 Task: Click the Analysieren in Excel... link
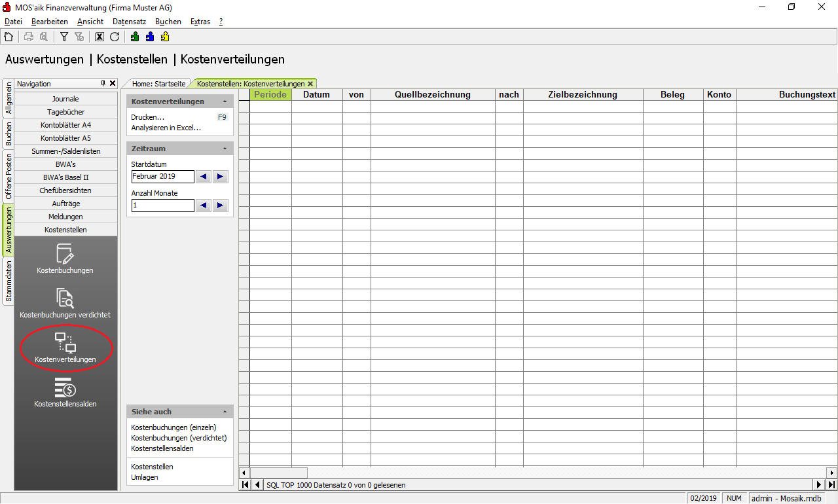click(166, 128)
